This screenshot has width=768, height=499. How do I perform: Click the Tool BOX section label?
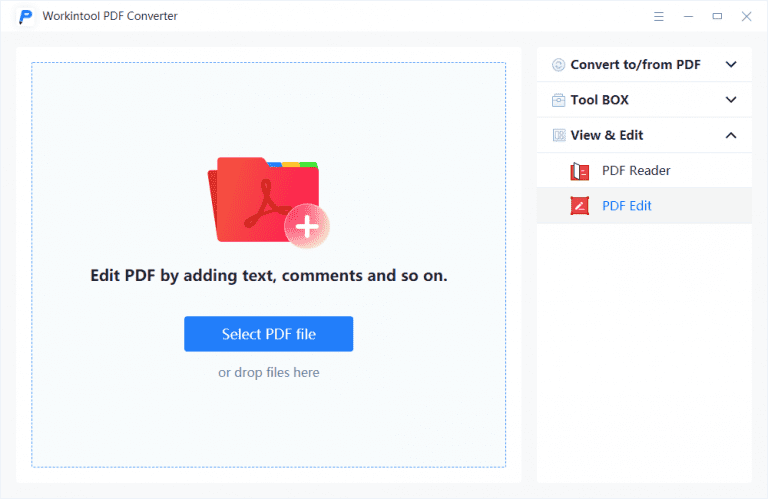pos(599,100)
